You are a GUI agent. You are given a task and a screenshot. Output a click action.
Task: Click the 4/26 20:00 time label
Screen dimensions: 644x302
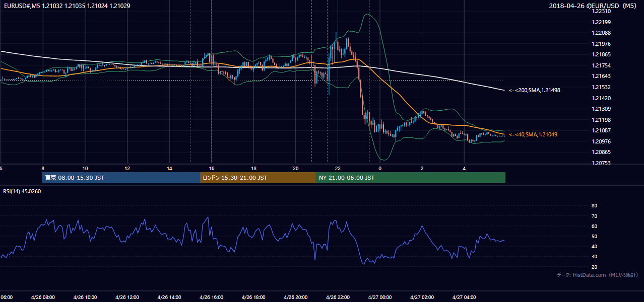point(296,297)
